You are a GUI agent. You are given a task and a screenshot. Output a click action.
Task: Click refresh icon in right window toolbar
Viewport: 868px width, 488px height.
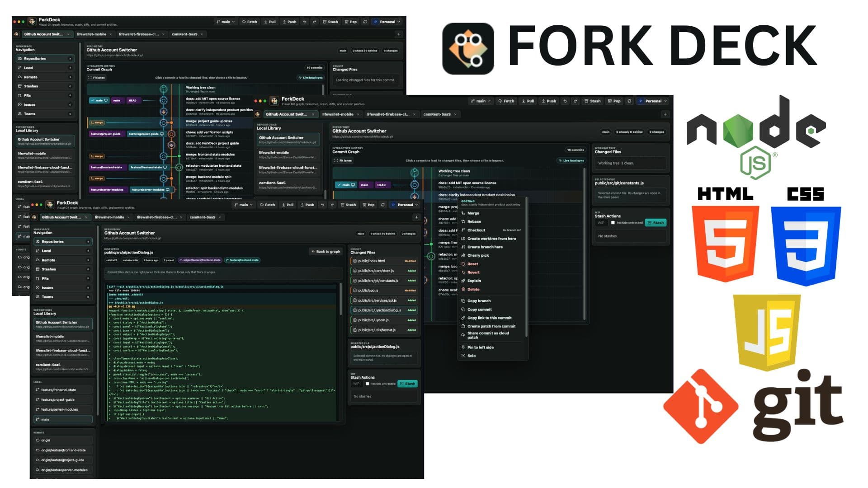tap(629, 101)
